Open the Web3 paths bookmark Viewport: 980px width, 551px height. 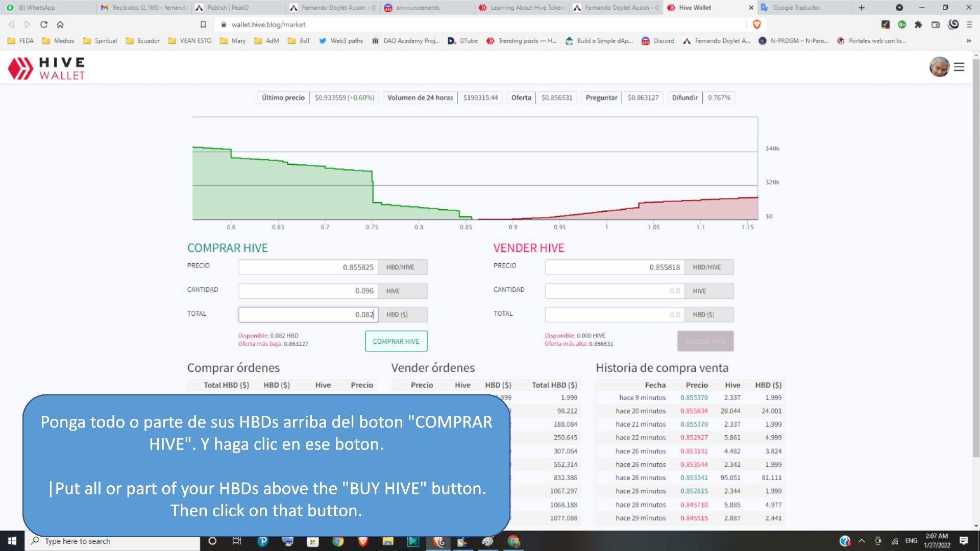coord(341,41)
